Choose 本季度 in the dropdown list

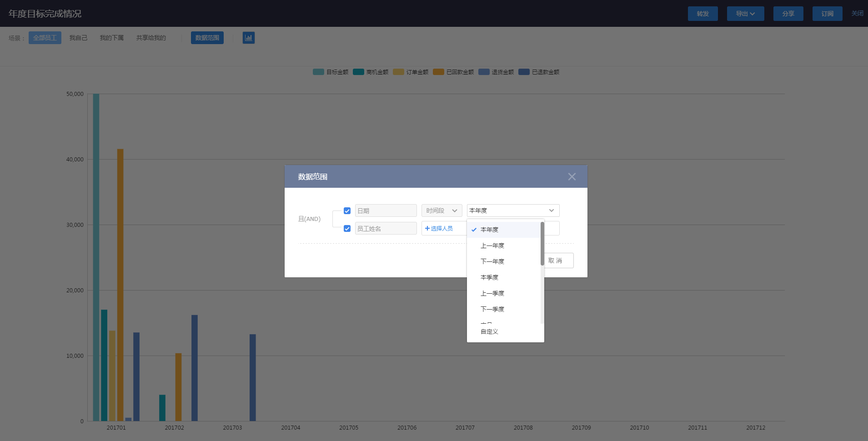(489, 277)
